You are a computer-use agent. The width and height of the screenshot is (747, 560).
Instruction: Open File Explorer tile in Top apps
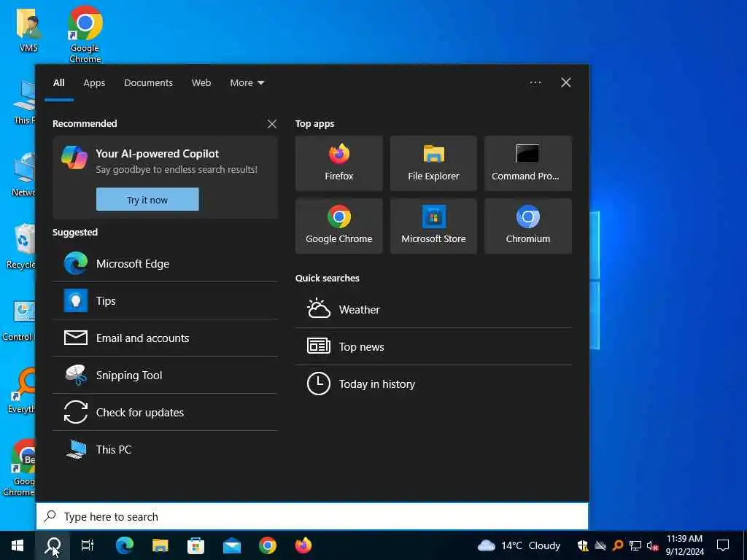pyautogui.click(x=433, y=163)
